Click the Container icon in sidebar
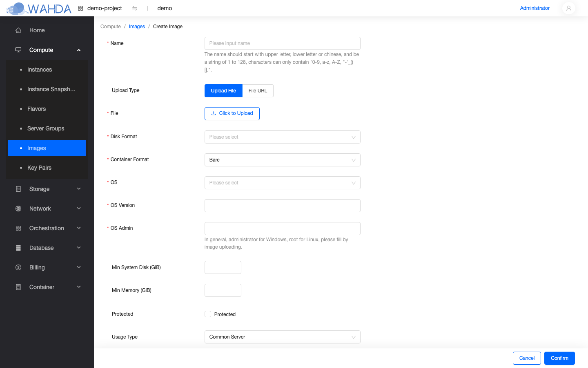 click(18, 287)
